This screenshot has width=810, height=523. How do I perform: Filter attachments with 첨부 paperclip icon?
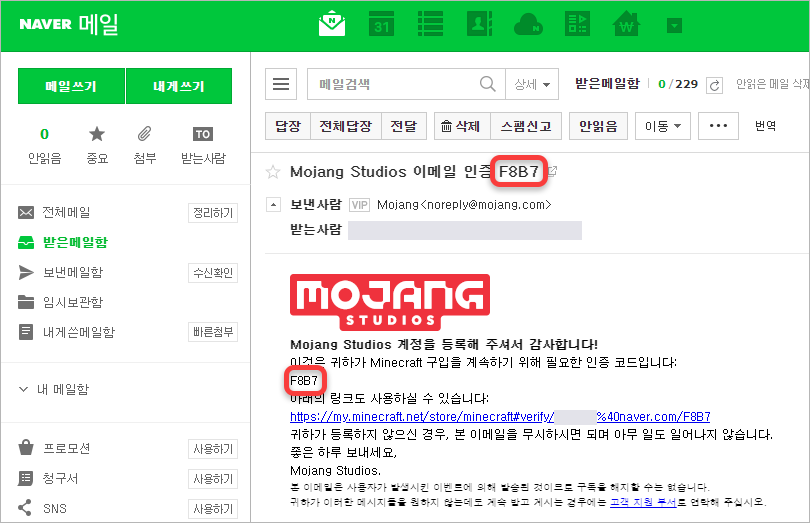145,145
